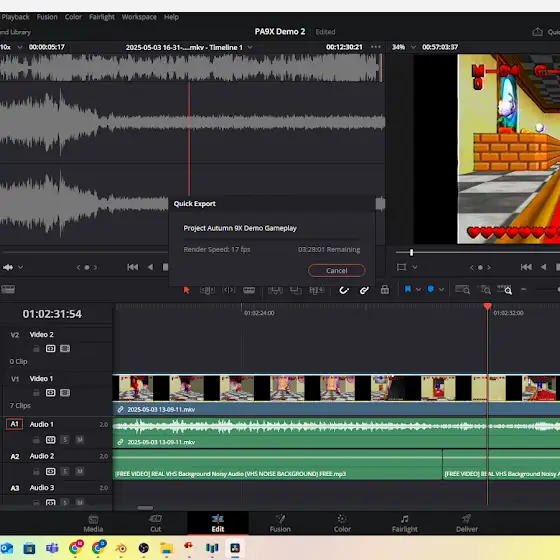Add a blue flag to the clip
This screenshot has width=560, height=560.
pyautogui.click(x=408, y=289)
